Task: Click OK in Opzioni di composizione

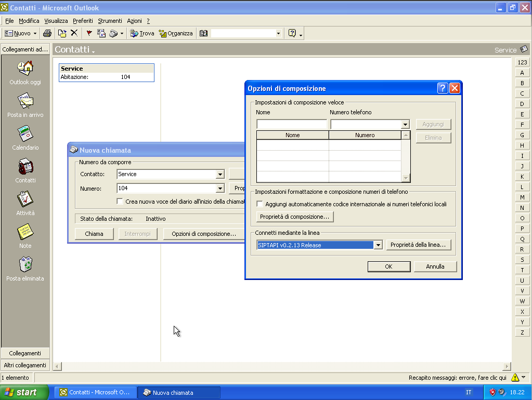Action: (389, 266)
